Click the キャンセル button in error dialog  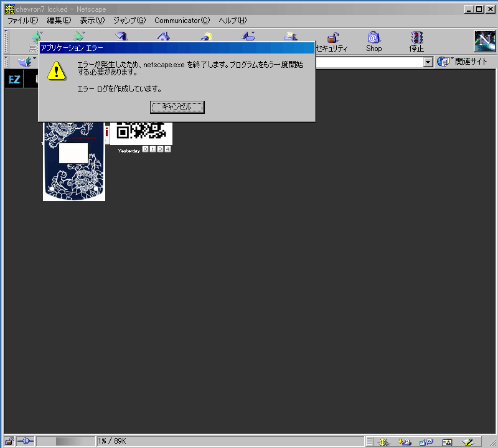tap(177, 107)
